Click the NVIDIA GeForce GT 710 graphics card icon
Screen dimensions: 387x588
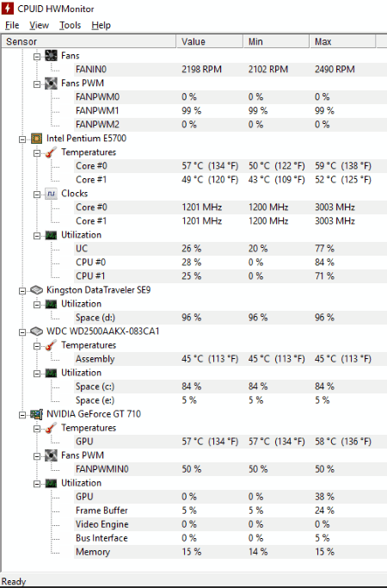[x=36, y=414]
